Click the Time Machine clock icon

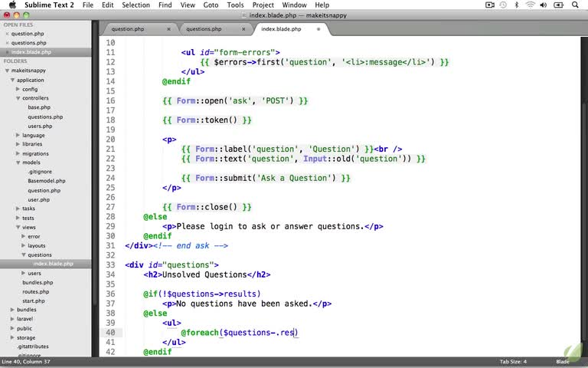coord(503,5)
